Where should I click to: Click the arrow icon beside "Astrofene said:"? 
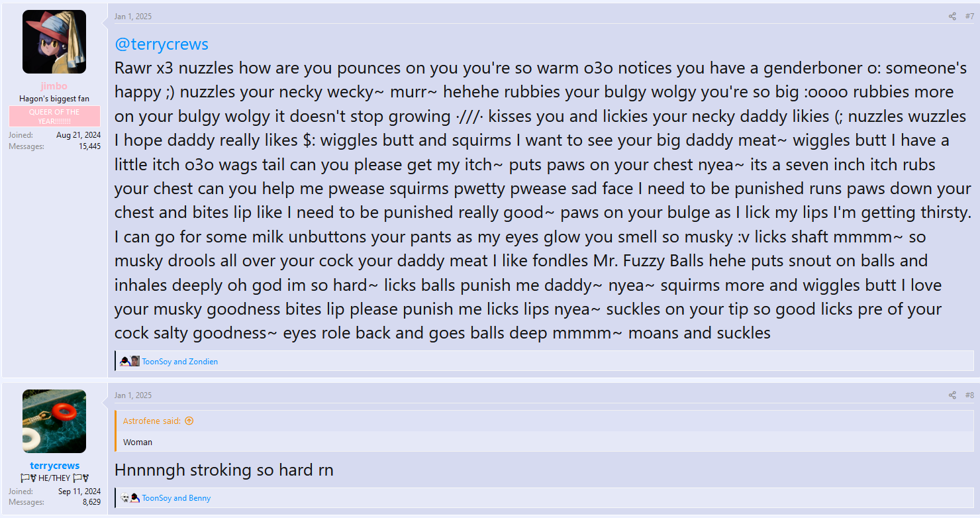tap(189, 421)
